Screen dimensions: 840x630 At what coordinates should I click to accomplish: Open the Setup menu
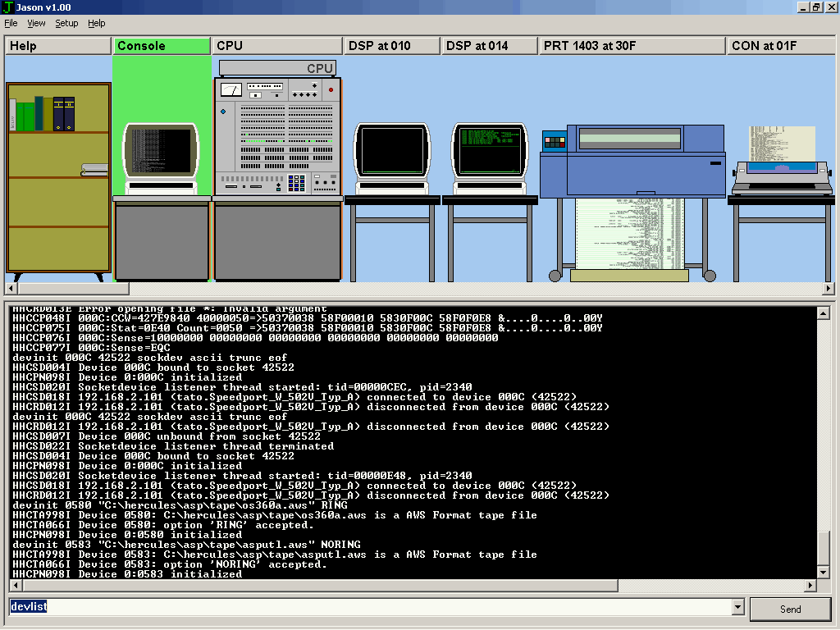66,24
